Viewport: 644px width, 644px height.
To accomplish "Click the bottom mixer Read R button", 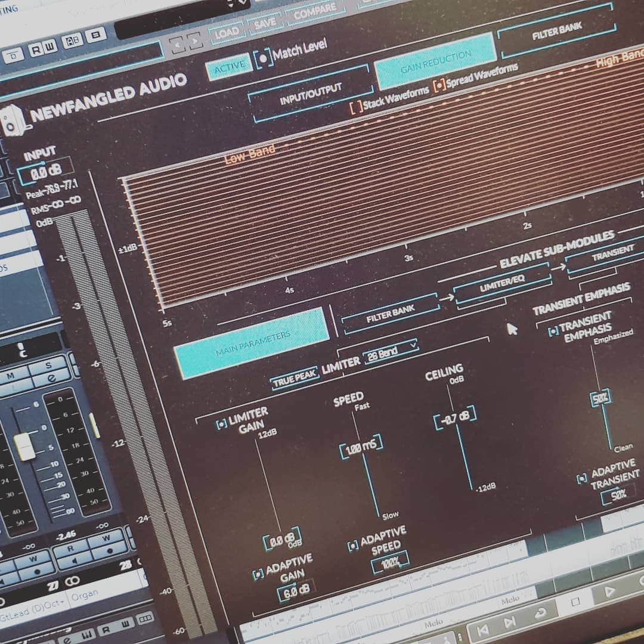I will point(106,630).
